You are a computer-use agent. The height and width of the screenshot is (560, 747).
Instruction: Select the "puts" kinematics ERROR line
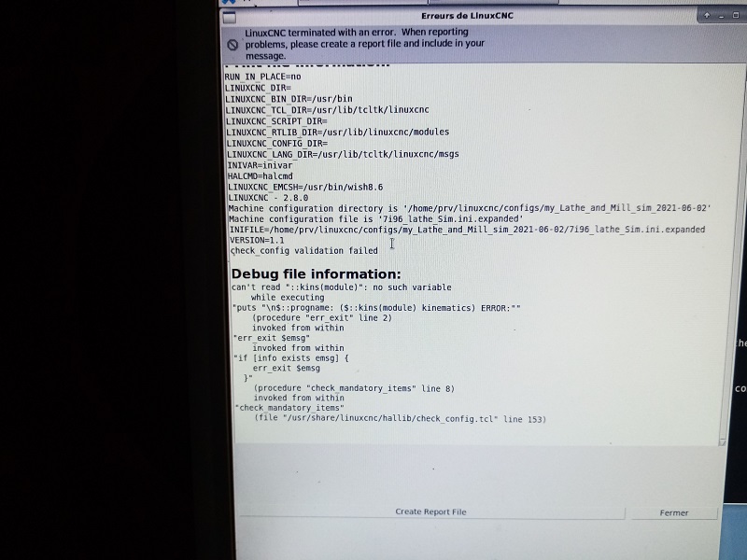tap(376, 308)
